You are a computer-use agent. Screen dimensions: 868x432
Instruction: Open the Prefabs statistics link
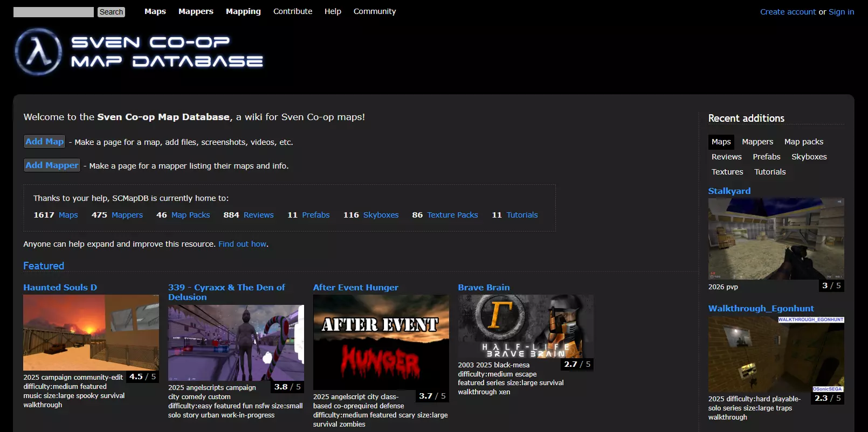click(x=316, y=215)
